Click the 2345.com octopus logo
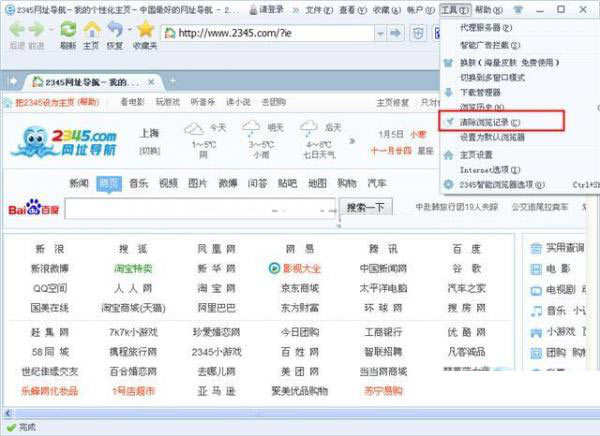 [x=64, y=142]
